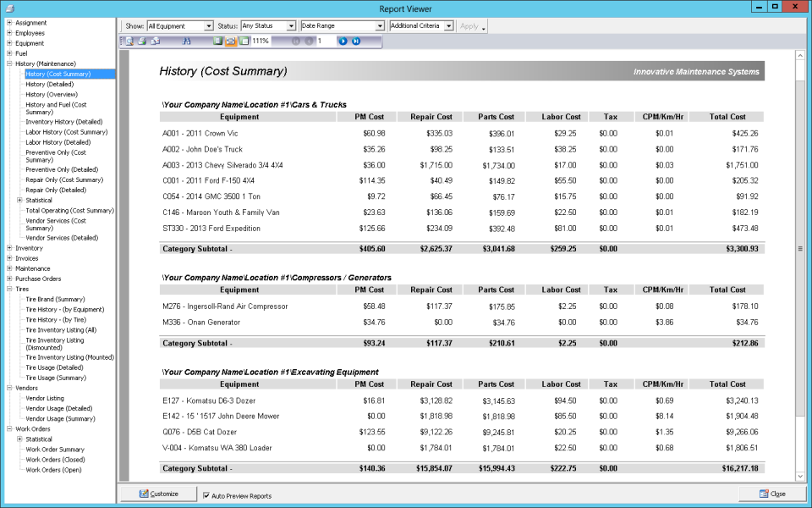Open the Date Range dropdown
This screenshot has height=508, width=812.
(x=343, y=26)
